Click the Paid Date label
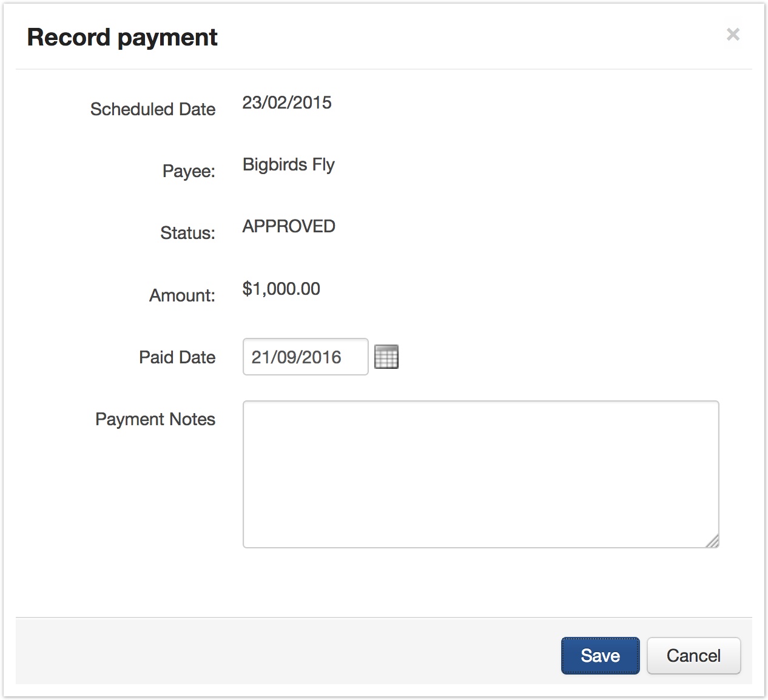 point(177,357)
